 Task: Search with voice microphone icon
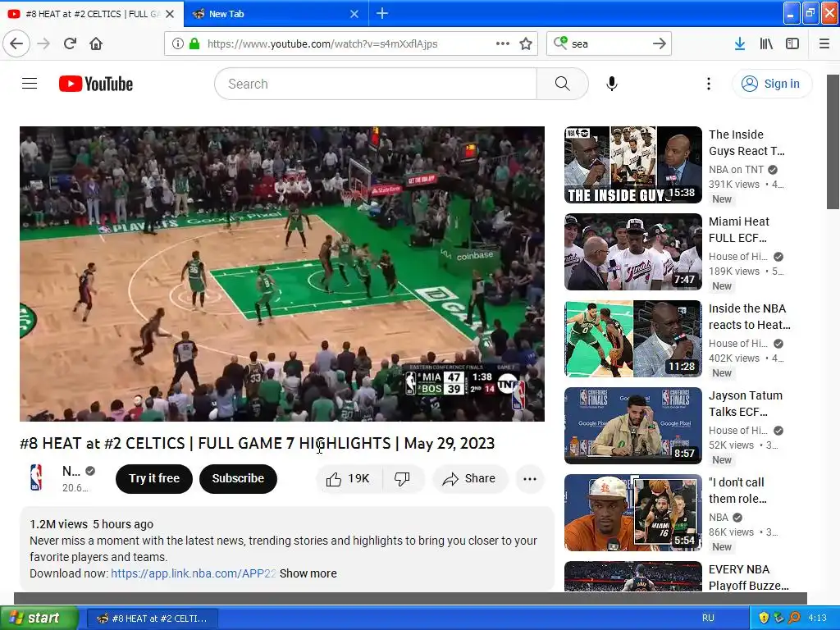pyautogui.click(x=612, y=84)
